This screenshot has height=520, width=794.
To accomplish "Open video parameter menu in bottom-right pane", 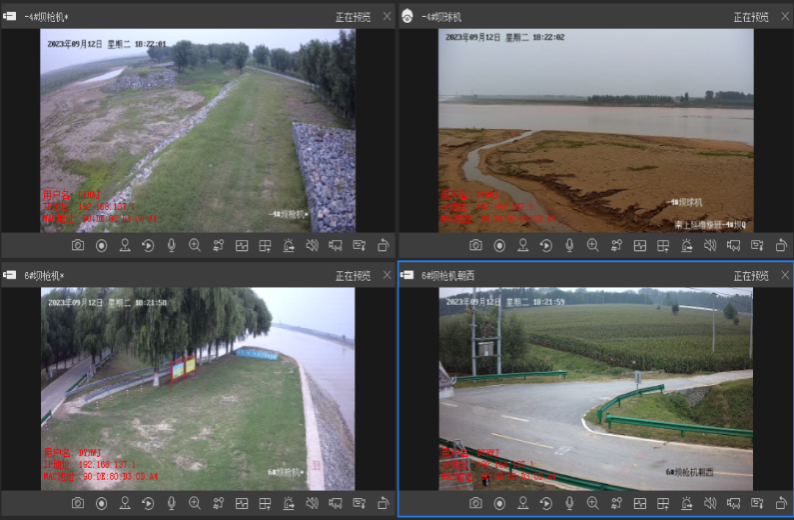I will [x=757, y=503].
